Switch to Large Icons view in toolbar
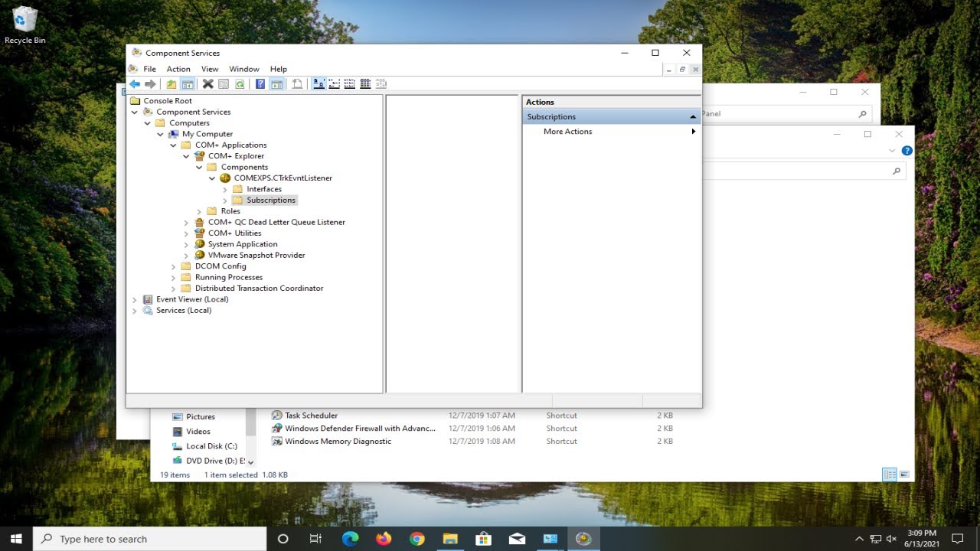980x551 pixels. (x=318, y=84)
